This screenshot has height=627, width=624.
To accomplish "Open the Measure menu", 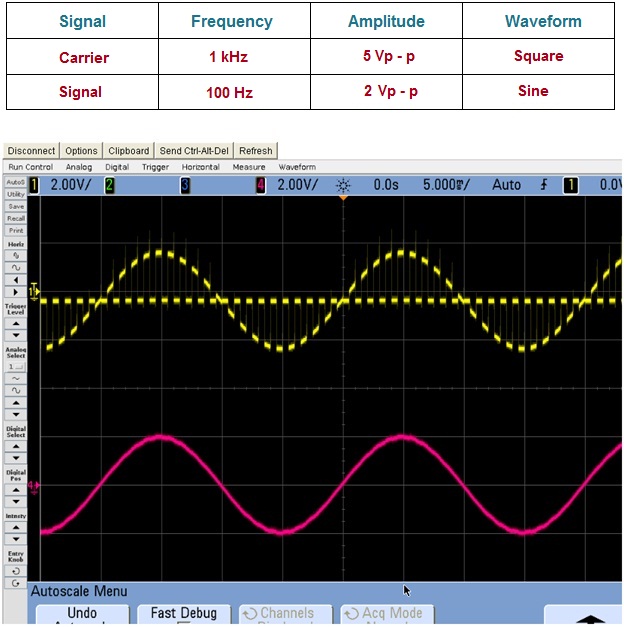I will [249, 167].
